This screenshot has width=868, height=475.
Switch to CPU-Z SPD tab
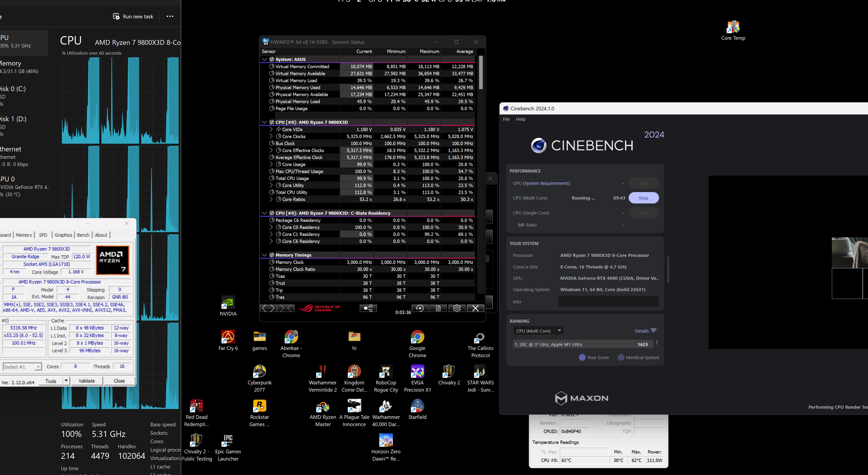pos(43,235)
